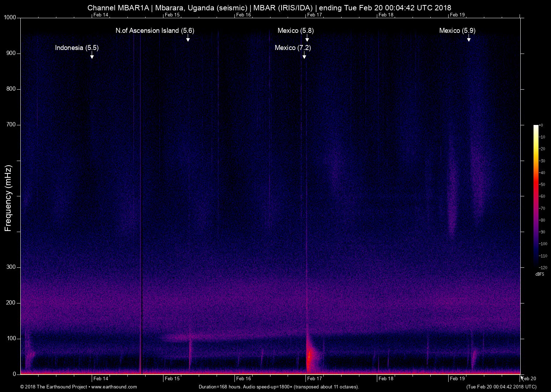Image resolution: width=551 pixels, height=392 pixels.
Task: Select the -50 dBFS level on the colorbar
Action: pyautogui.click(x=542, y=185)
